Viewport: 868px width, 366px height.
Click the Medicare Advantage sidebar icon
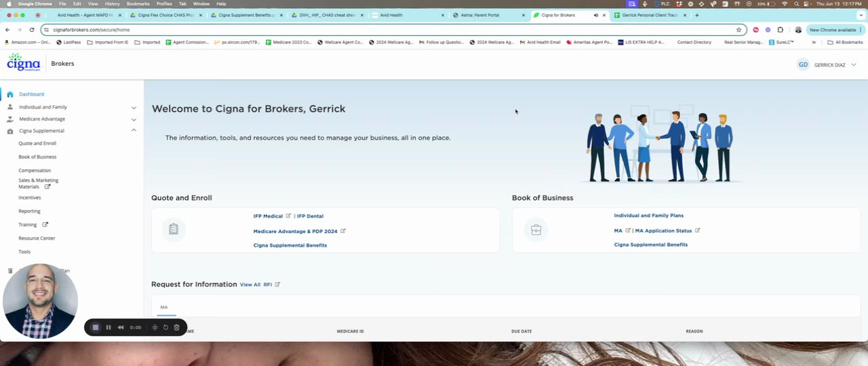coord(9,119)
